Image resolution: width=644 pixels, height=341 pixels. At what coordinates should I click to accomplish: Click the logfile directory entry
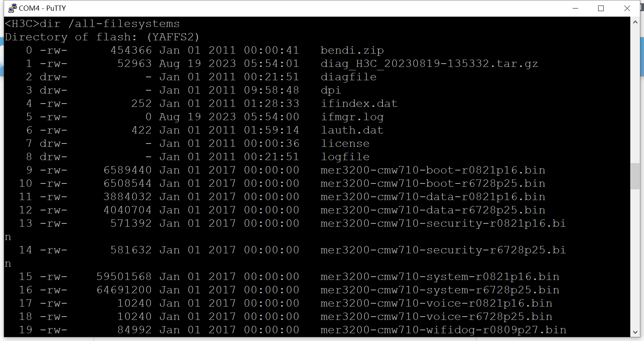pos(345,157)
